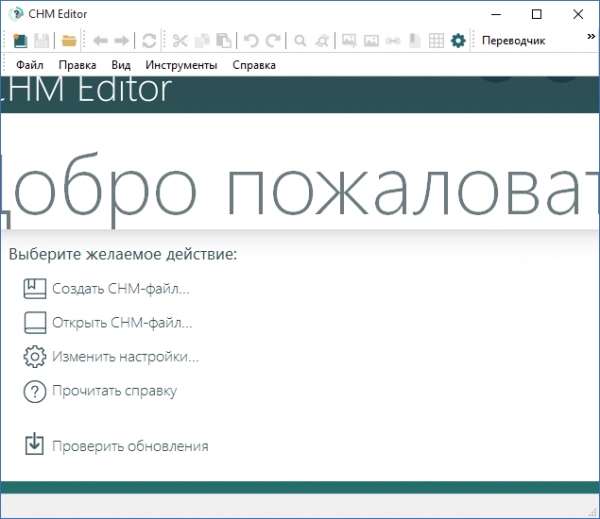Click the CHM Editor title bar app icon

[x=16, y=14]
